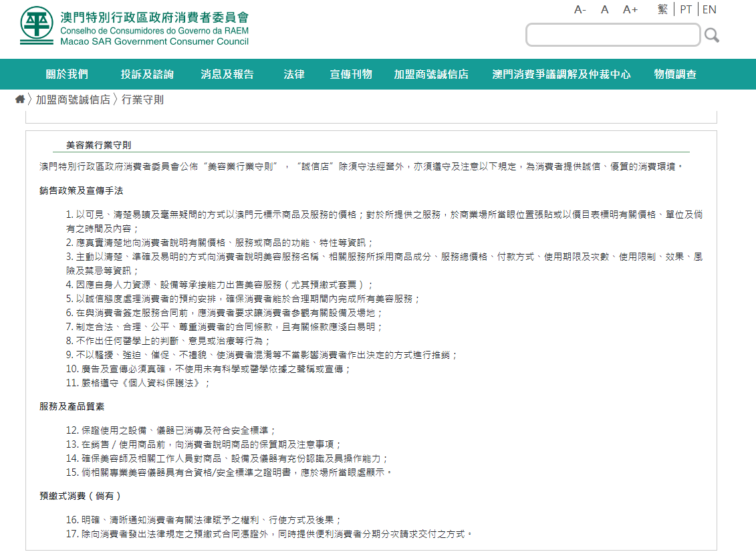This screenshot has height=556, width=756.
Task: Switch language to 繁 Traditional Chinese
Action: (662, 9)
